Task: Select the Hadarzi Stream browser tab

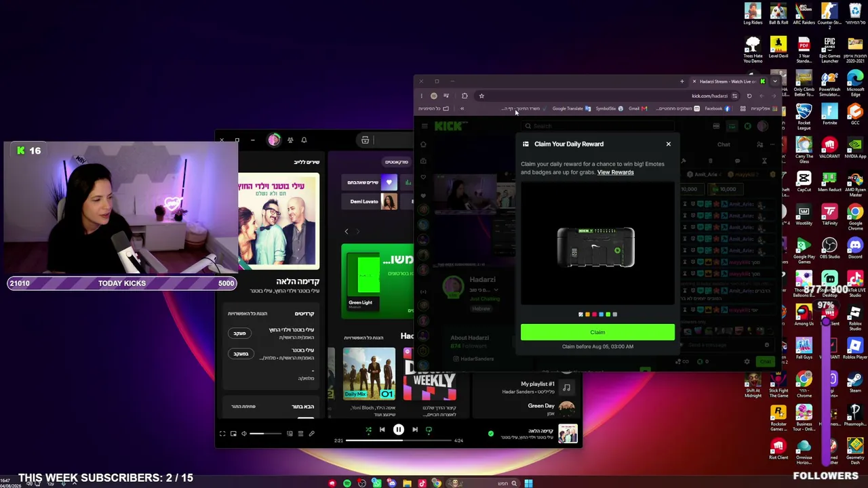Action: [x=729, y=81]
